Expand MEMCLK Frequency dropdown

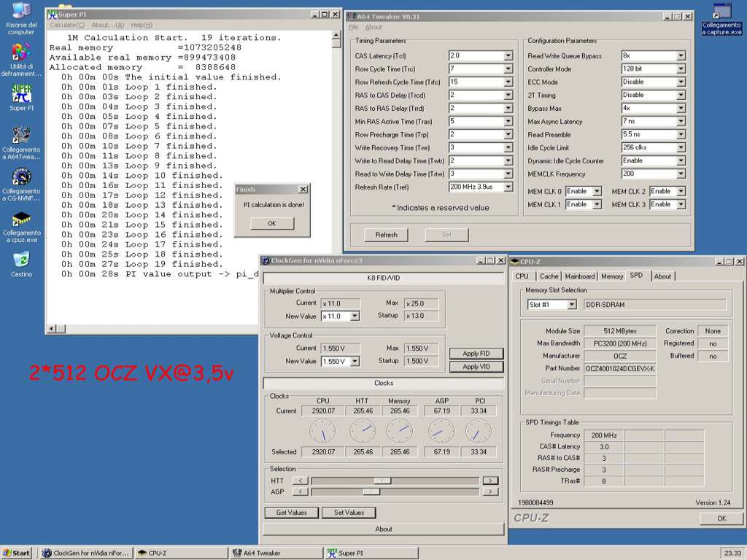pos(681,174)
